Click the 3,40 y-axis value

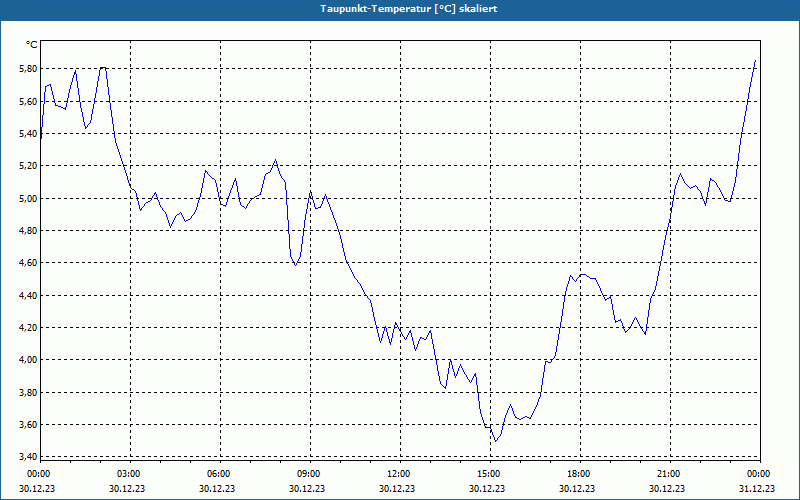[x=28, y=456]
